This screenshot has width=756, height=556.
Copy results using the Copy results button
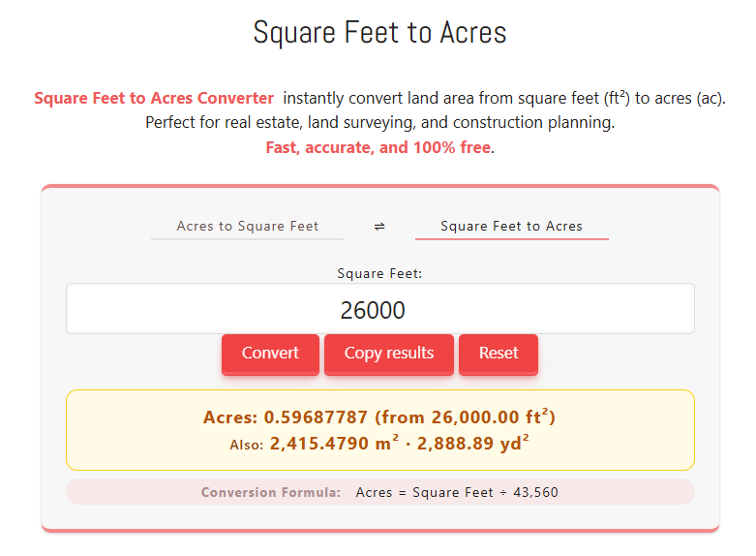pyautogui.click(x=388, y=354)
